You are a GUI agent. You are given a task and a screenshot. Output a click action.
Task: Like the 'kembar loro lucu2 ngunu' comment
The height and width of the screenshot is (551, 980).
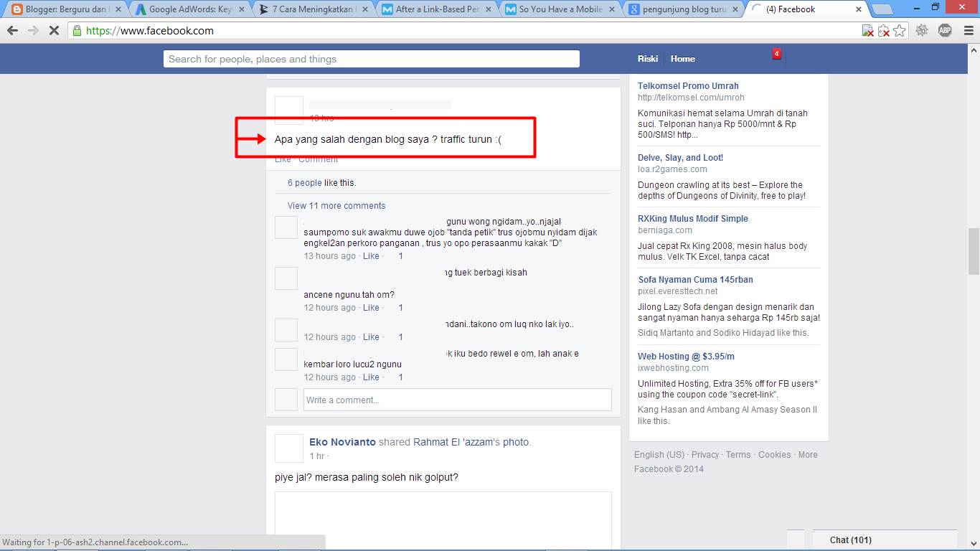pyautogui.click(x=371, y=377)
